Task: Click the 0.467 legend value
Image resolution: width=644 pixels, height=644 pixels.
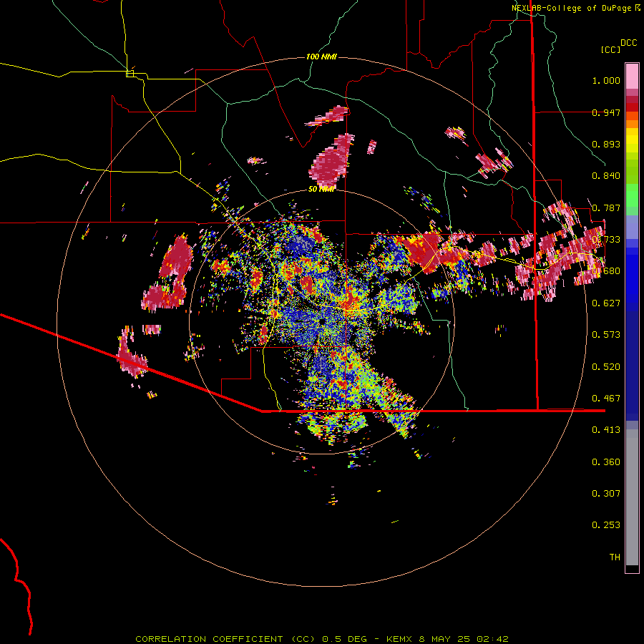Action: [x=606, y=399]
